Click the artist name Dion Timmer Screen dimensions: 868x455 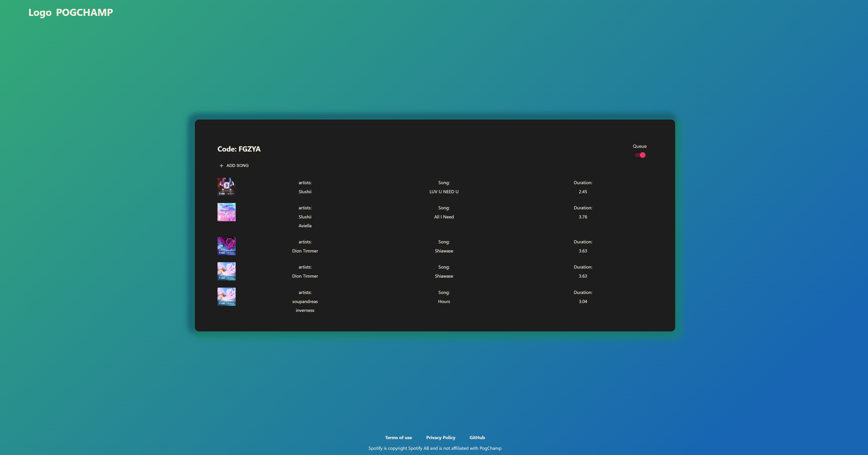305,251
